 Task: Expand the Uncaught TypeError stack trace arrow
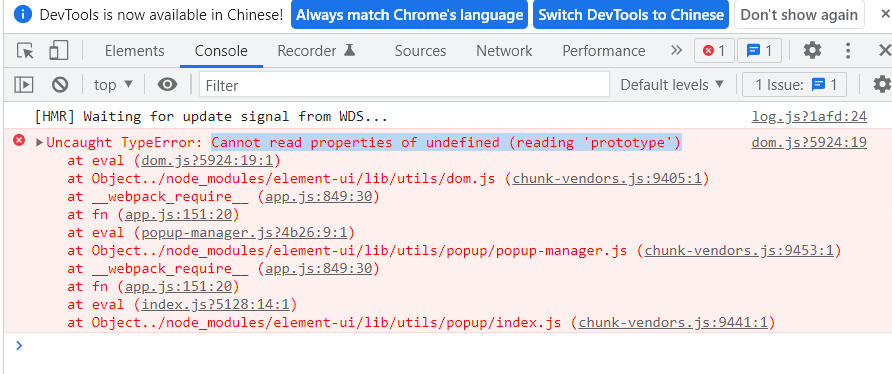[39, 142]
